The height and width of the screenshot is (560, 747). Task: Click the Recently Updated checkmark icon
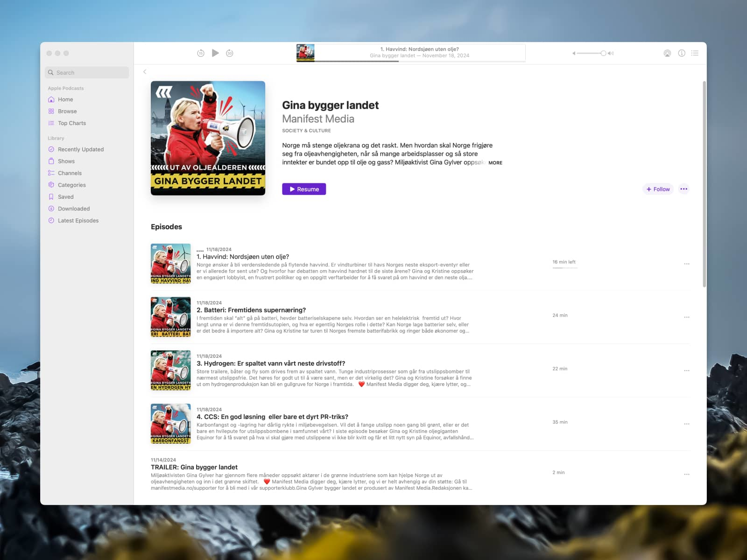pyautogui.click(x=51, y=149)
